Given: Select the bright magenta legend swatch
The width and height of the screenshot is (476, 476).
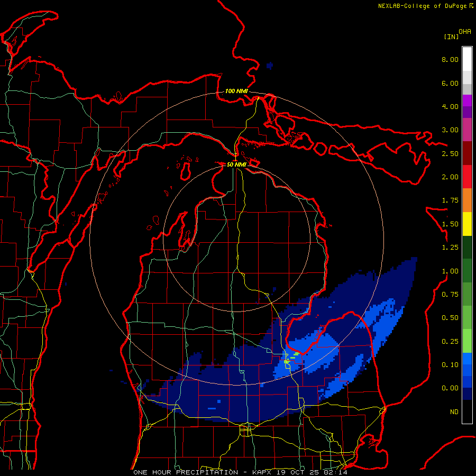Looking at the screenshot, I should (467, 101).
